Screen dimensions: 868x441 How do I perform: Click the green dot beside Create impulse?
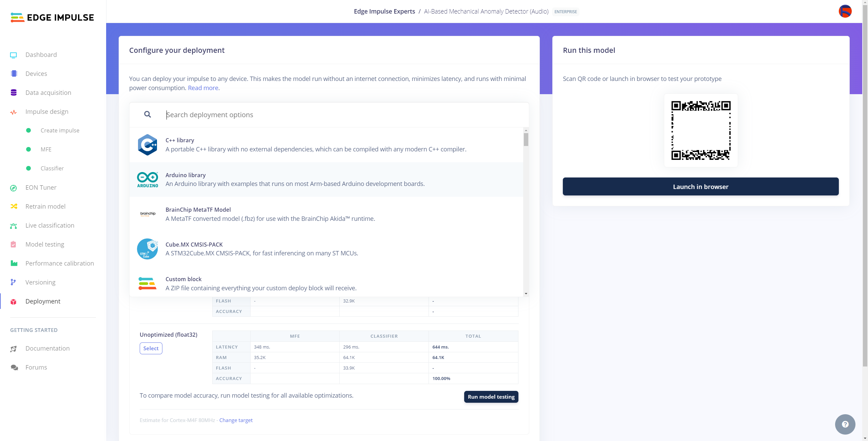[28, 130]
